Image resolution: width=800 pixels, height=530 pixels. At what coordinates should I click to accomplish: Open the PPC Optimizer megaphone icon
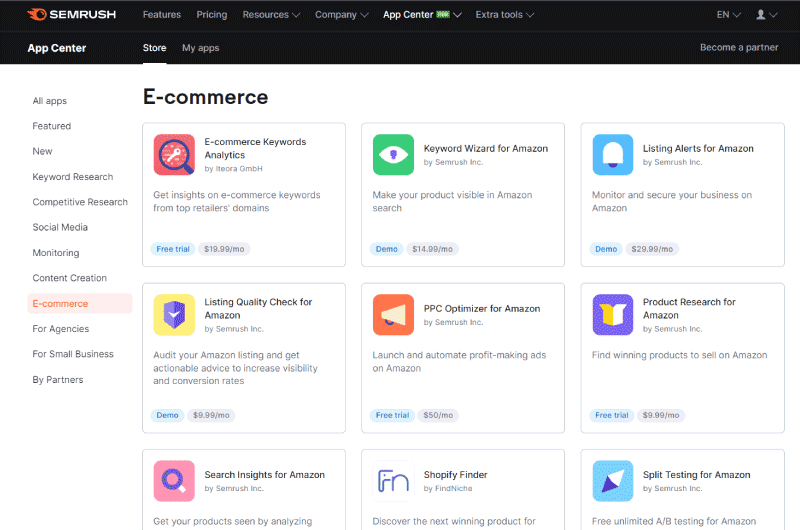[x=393, y=315]
